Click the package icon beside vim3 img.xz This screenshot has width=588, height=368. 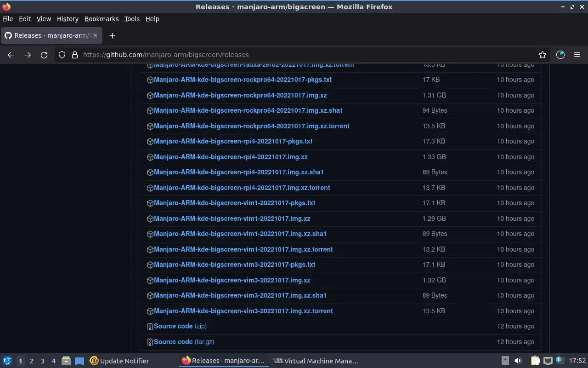click(150, 280)
